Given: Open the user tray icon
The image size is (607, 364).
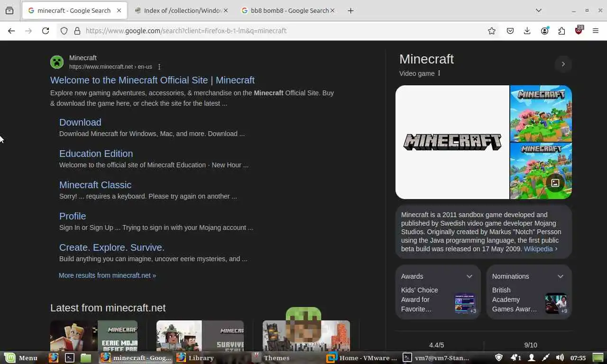Looking at the screenshot, I should (532, 358).
